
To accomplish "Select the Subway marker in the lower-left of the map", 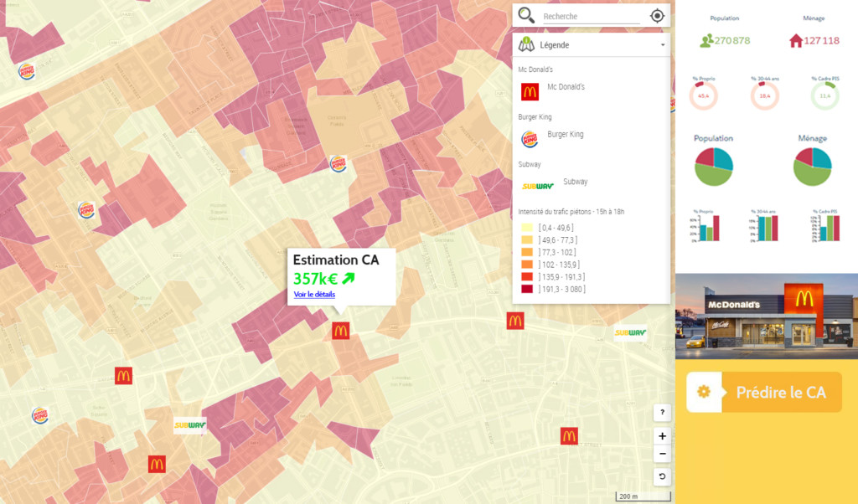I will tap(190, 424).
